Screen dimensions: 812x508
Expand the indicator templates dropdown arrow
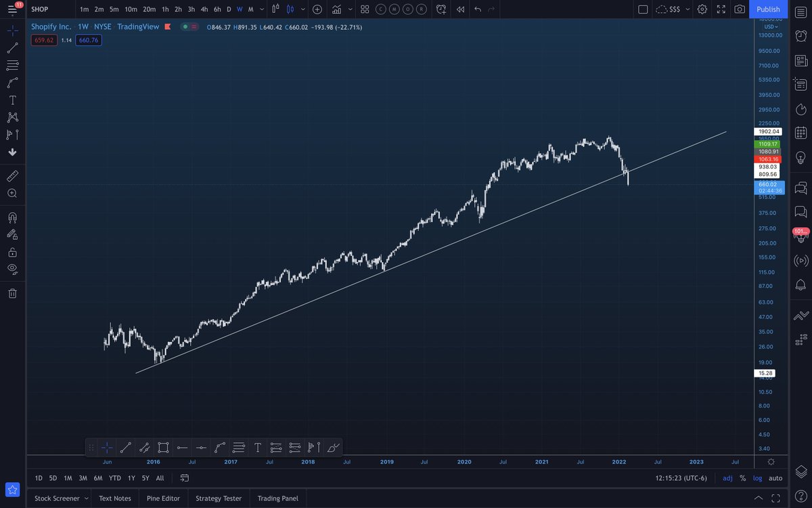point(350,9)
